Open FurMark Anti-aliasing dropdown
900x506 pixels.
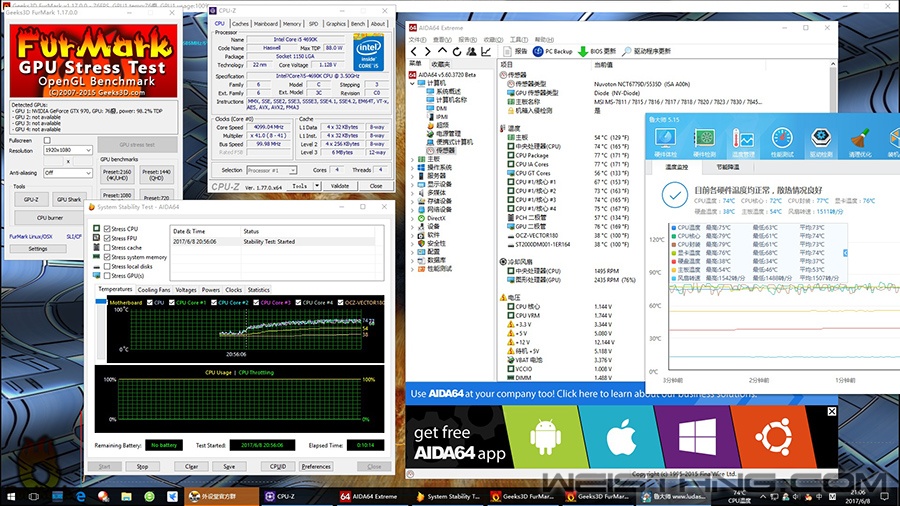pyautogui.click(x=68, y=173)
